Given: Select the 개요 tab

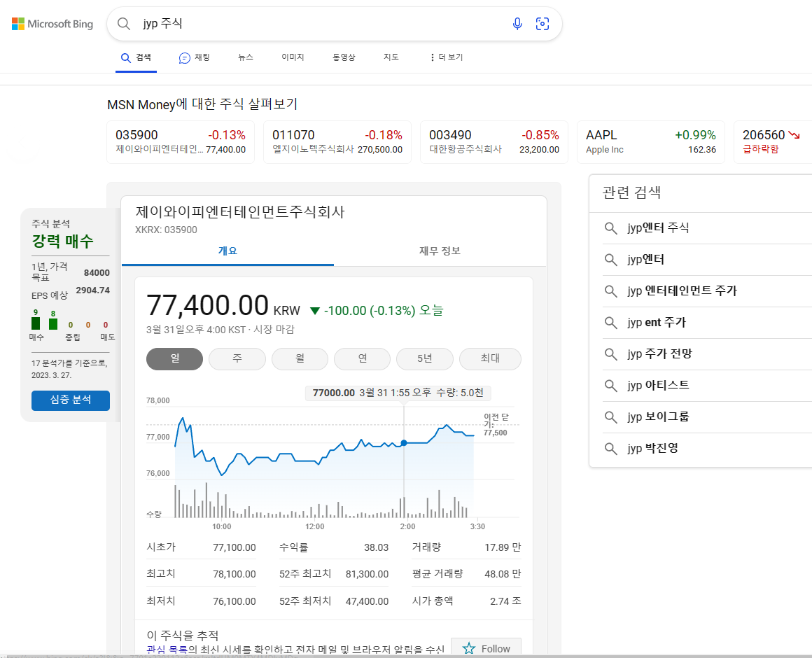Looking at the screenshot, I should tap(228, 251).
